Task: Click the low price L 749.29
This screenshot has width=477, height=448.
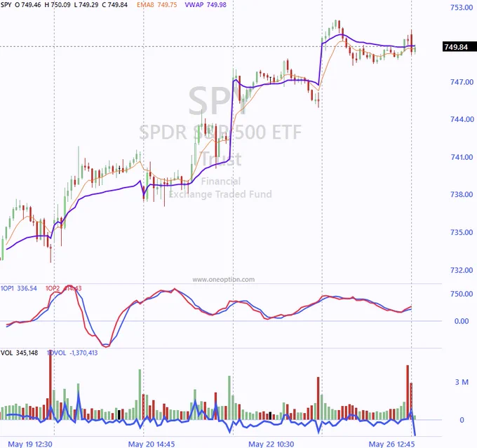Action: pyautogui.click(x=86, y=5)
